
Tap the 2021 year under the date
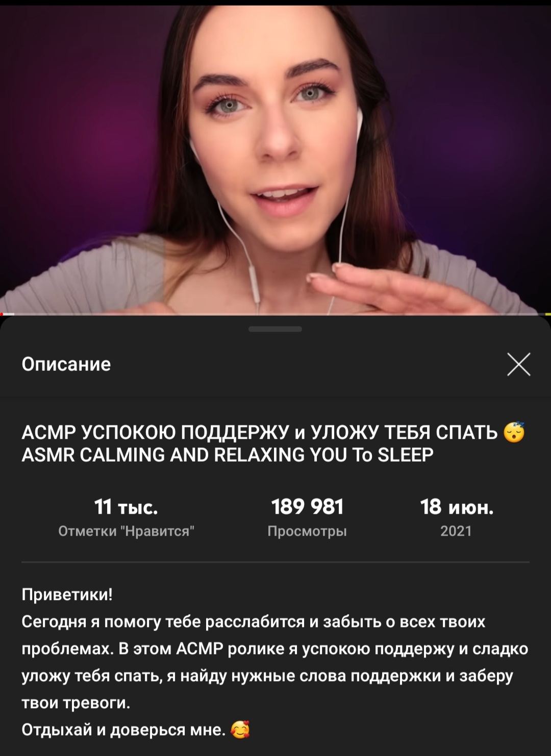(456, 531)
